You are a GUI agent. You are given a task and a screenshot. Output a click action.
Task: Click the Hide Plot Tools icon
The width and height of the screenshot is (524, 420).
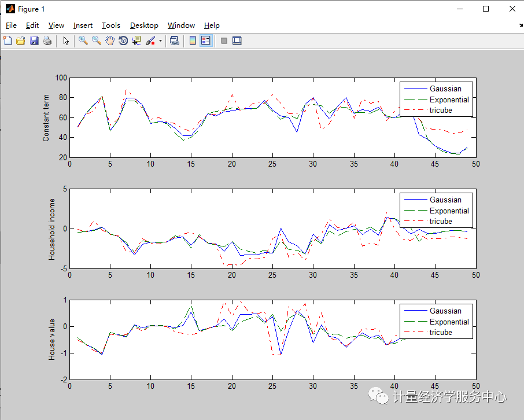coord(224,41)
